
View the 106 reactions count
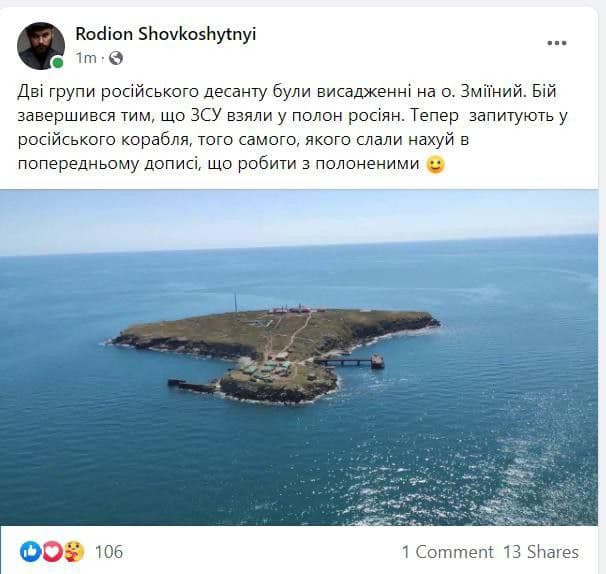[x=109, y=551]
